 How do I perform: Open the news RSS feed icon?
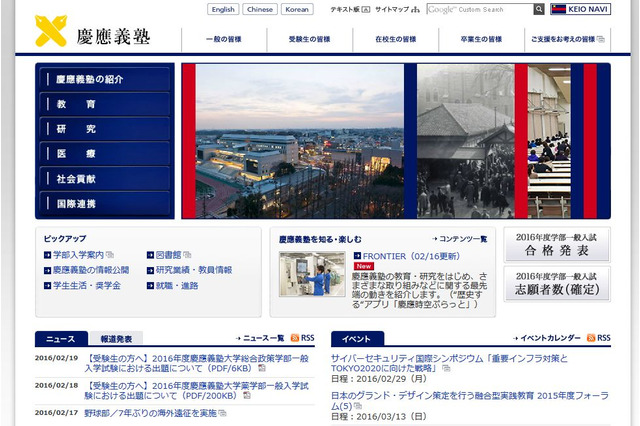295,338
